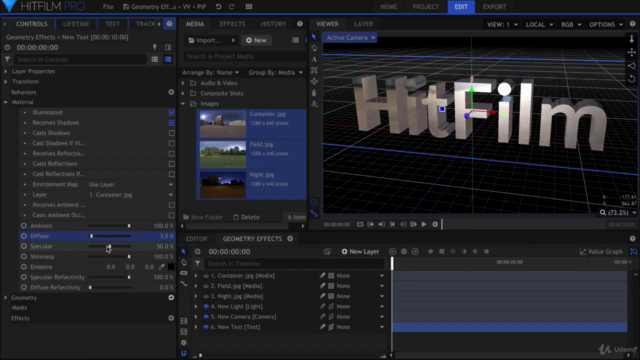This screenshot has width=640, height=360.
Task: Enable Casts Reflections checkbox
Action: (171, 164)
